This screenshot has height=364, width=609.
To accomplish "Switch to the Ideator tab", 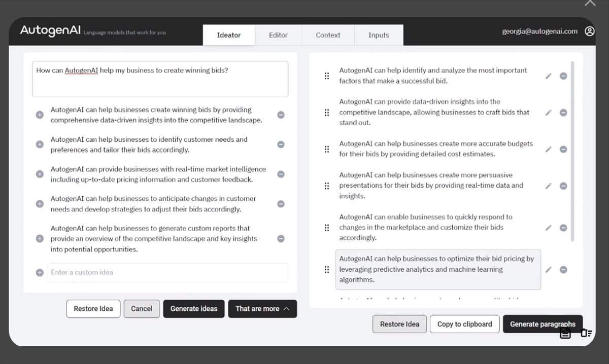I will 229,35.
